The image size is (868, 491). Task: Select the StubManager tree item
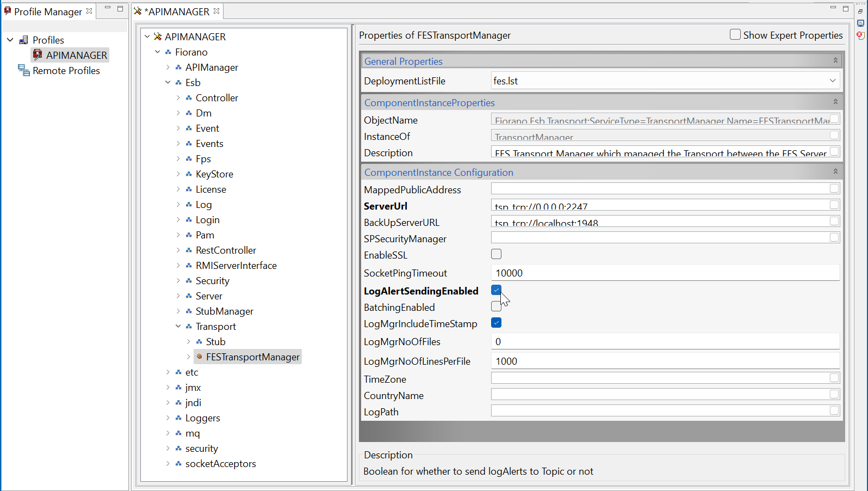(225, 311)
